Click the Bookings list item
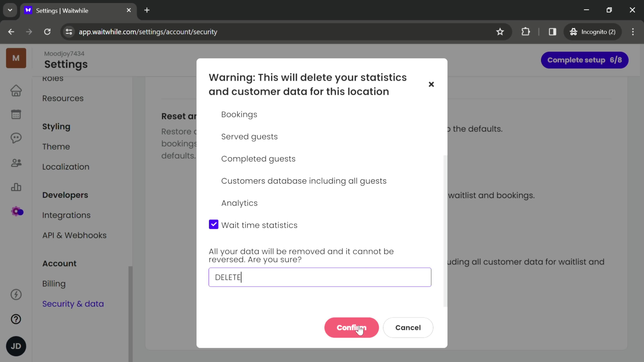The height and width of the screenshot is (362, 644). [x=239, y=114]
